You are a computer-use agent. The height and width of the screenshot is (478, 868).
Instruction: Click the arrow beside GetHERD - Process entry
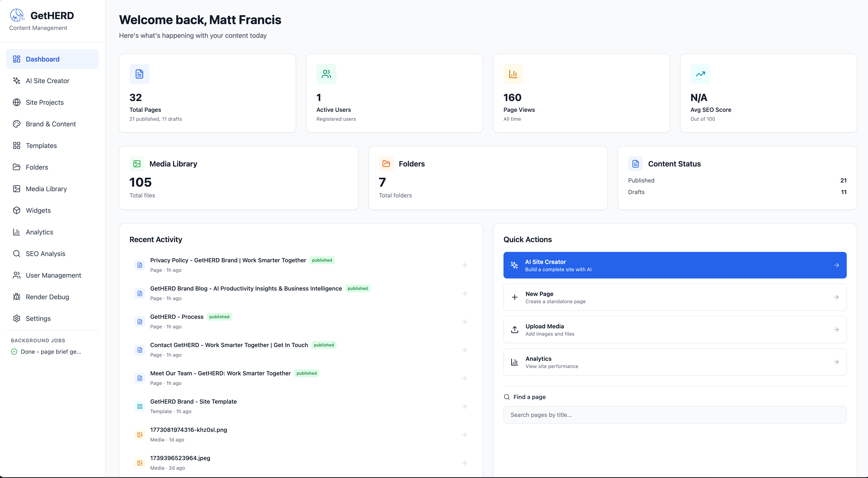[x=464, y=322]
